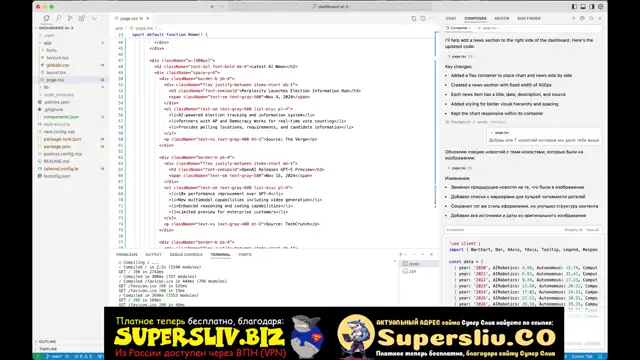The width and height of the screenshot is (640, 360).
Task: Click the open changes icon in editor toolbar
Action: point(413,18)
